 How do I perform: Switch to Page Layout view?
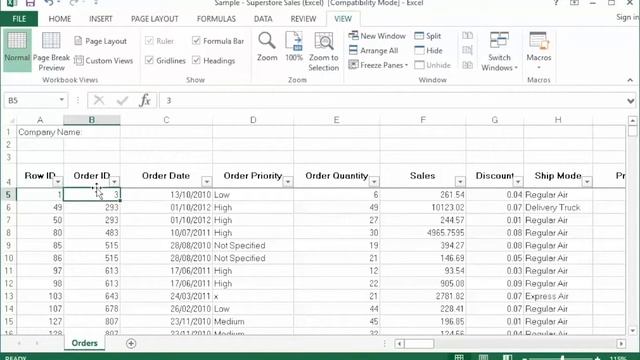click(100, 41)
